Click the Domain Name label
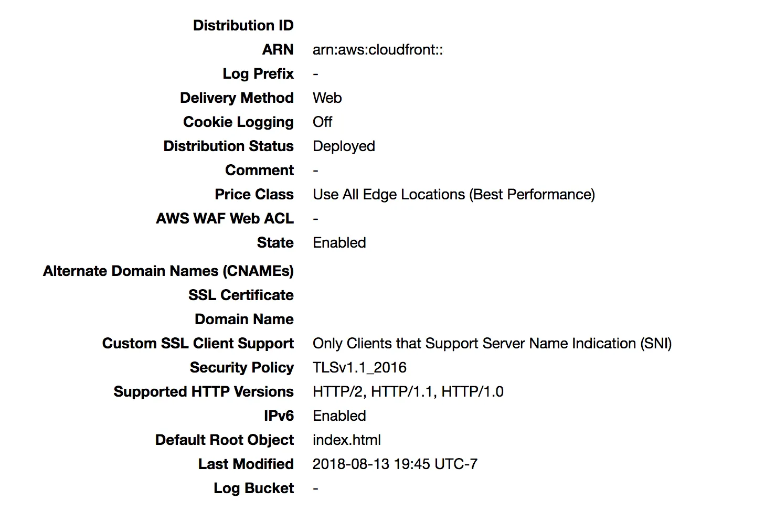765x532 pixels. (244, 319)
